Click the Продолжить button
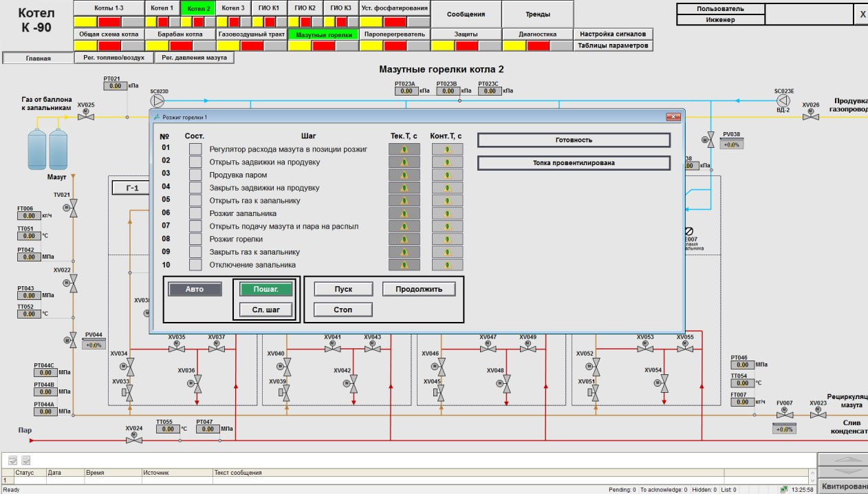The image size is (868, 494). (x=419, y=289)
